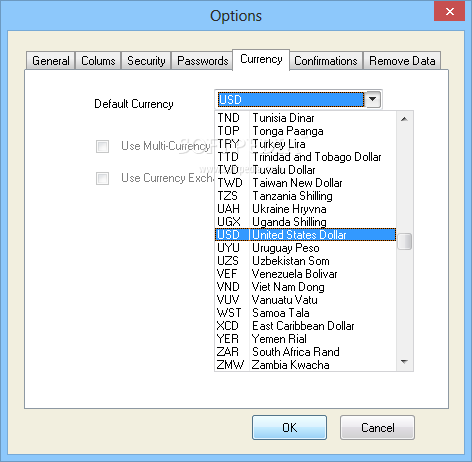Screen dimensions: 472x462
Task: Switch to Remove Data tab
Action: click(x=402, y=61)
